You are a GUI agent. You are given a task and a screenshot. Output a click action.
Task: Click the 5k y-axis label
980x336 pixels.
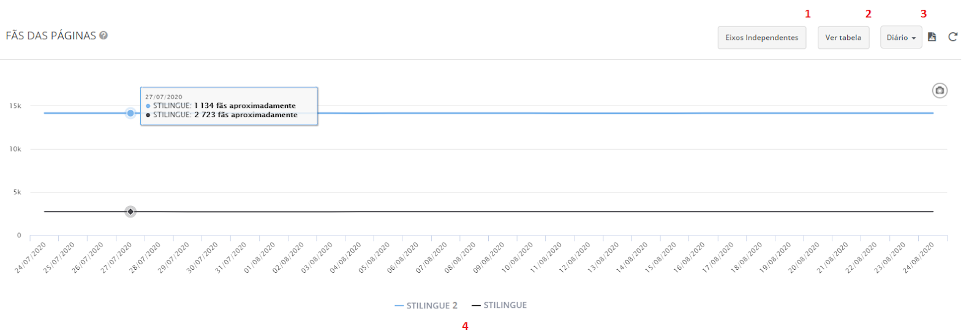pos(17,192)
